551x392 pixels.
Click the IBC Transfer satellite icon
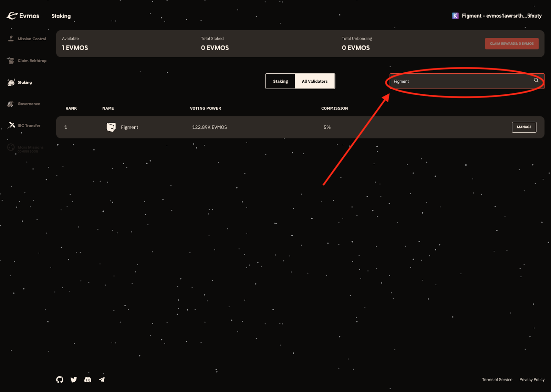11,125
